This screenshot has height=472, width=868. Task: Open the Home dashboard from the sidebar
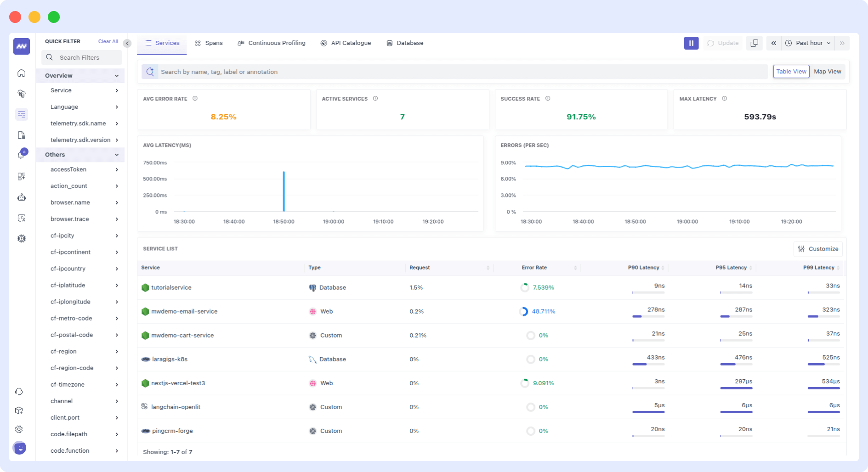click(21, 73)
